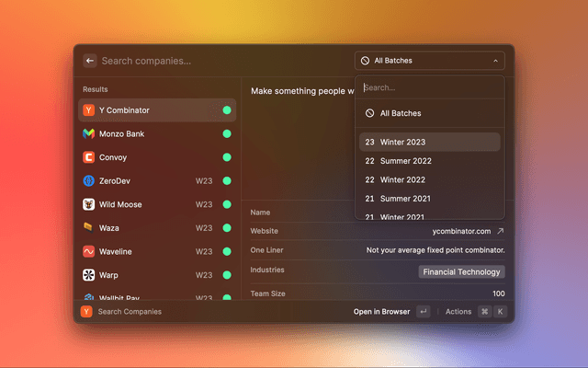
Task: Click green status dot for Waza
Action: [226, 228]
